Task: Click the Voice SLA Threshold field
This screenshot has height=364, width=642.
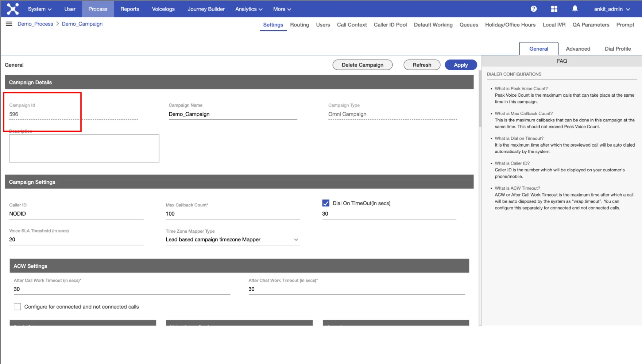Action: (x=76, y=240)
